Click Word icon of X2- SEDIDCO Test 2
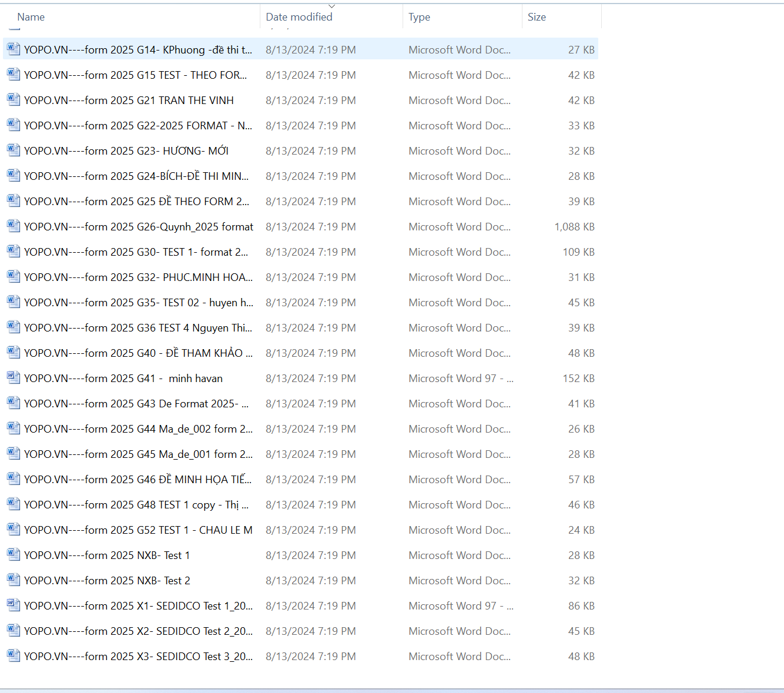 click(14, 631)
